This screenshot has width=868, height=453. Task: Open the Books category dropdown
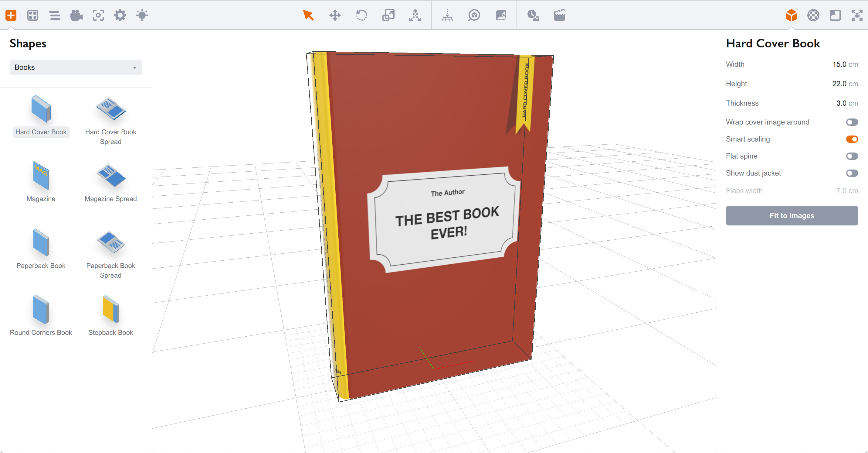pyautogui.click(x=76, y=67)
